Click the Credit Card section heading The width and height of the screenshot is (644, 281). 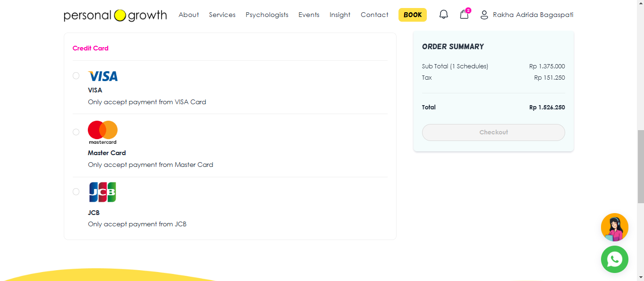[x=91, y=48]
